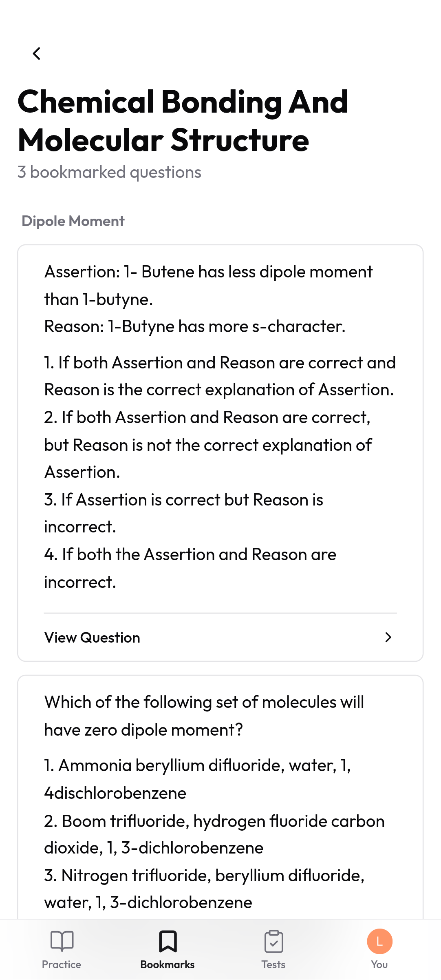Viewport: 441px width, 980px height.
Task: Switch to the Tests tab label
Action: pyautogui.click(x=273, y=964)
